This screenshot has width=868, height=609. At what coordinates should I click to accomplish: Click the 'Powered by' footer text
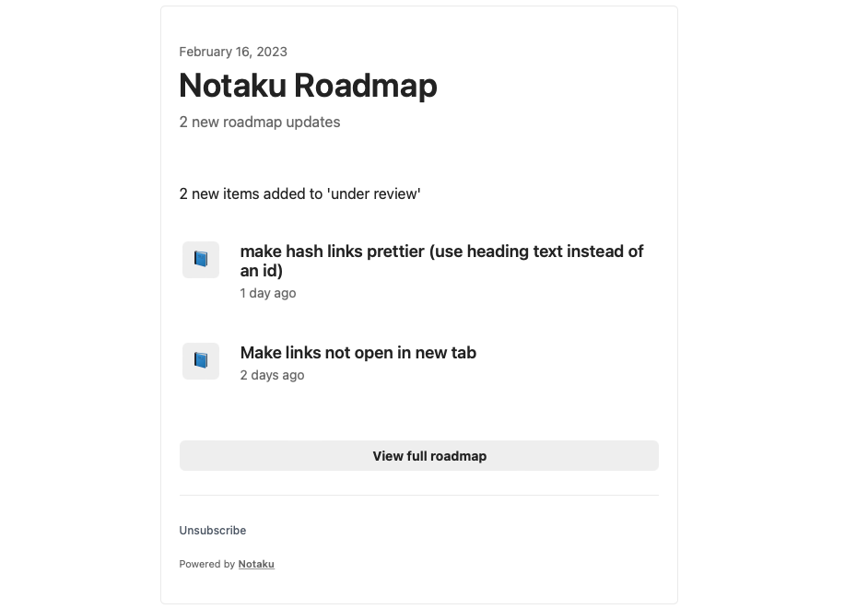[207, 564]
